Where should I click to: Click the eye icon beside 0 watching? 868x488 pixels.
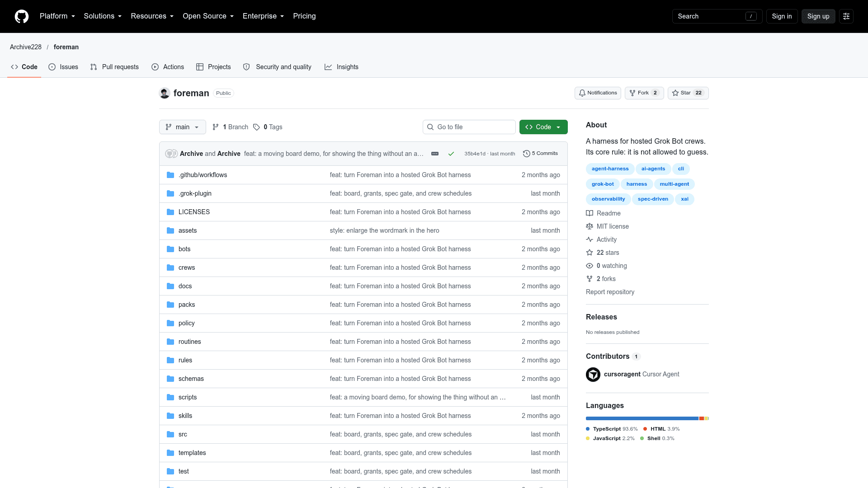(590, 266)
